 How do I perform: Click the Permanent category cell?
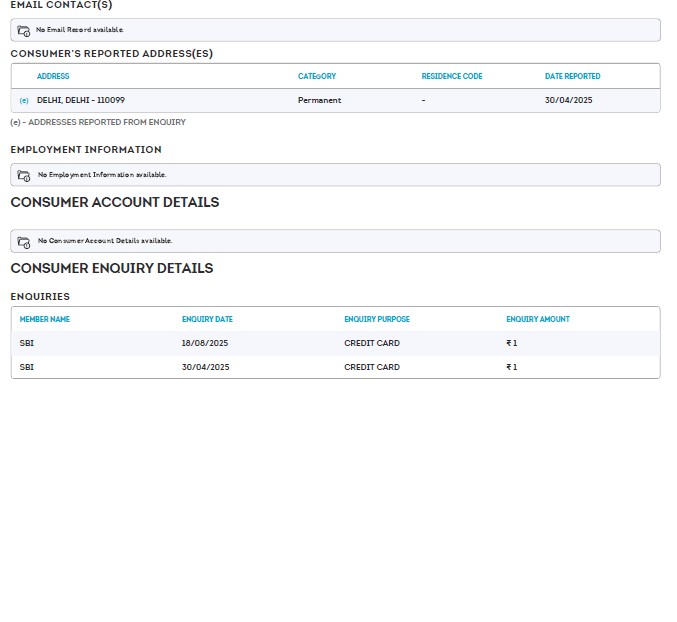coord(319,100)
